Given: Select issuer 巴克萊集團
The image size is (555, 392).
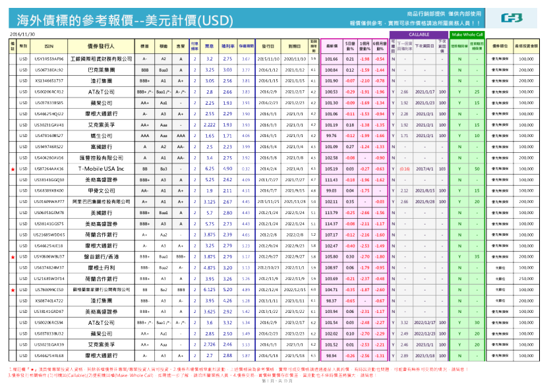Looking at the screenshot, I should 102,70.
